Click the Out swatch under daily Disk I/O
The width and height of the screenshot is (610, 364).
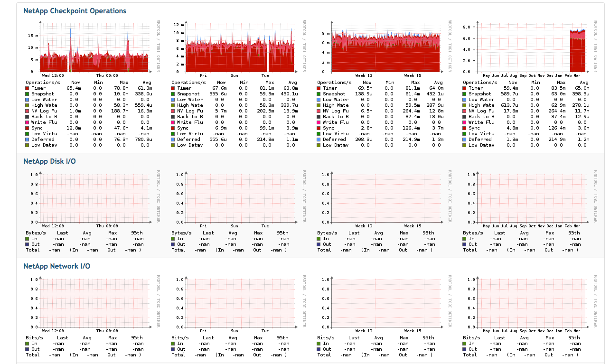[28, 244]
